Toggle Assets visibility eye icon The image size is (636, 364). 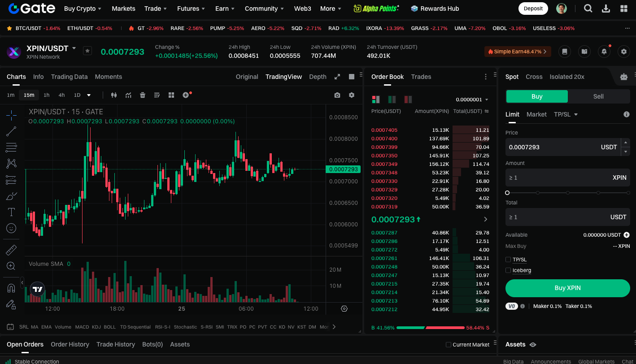pyautogui.click(x=533, y=345)
